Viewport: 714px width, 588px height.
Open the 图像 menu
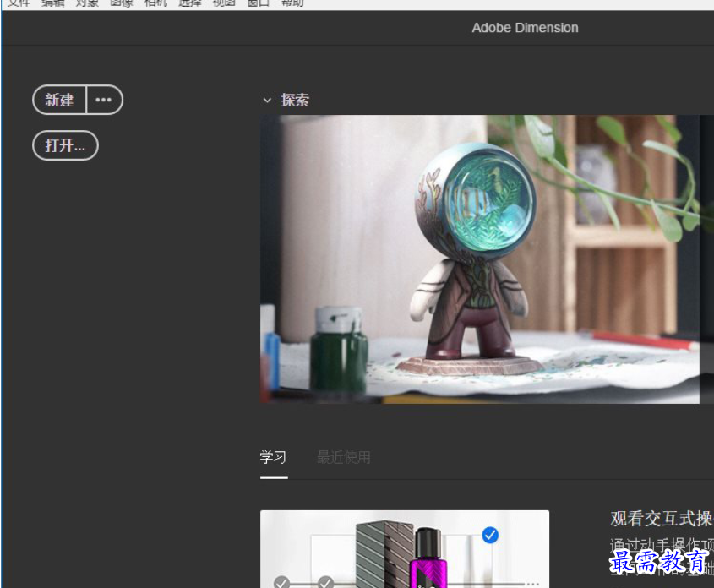122,3
